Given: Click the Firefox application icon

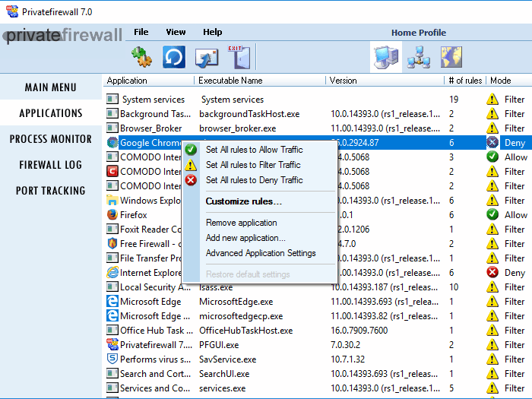Looking at the screenshot, I should click(112, 215).
